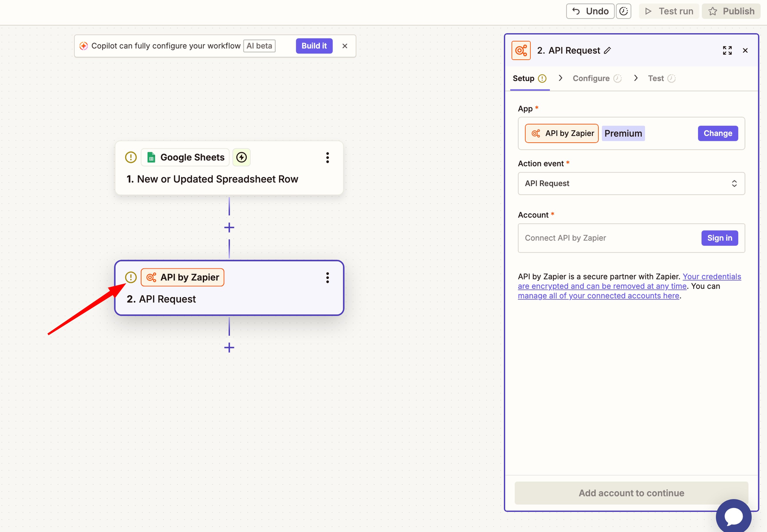This screenshot has height=532, width=767.
Task: Select API by Zapier chip in step card
Action: (183, 277)
